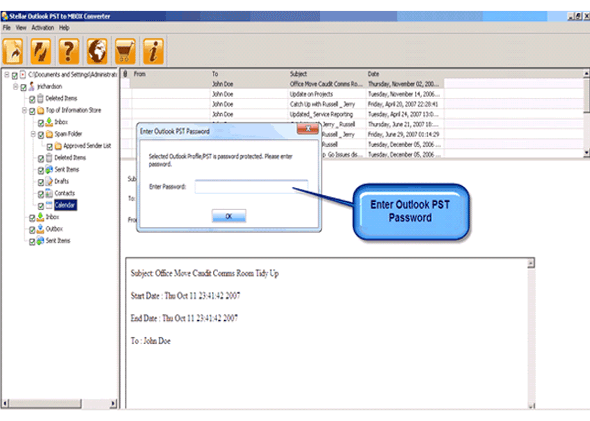
Task: Collapse the jrichardson tree node
Action: tap(15, 87)
